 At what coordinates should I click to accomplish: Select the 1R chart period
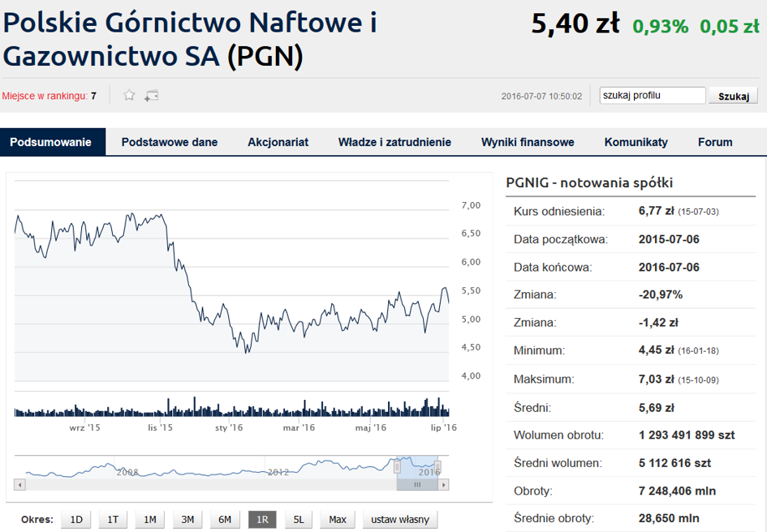(x=262, y=519)
